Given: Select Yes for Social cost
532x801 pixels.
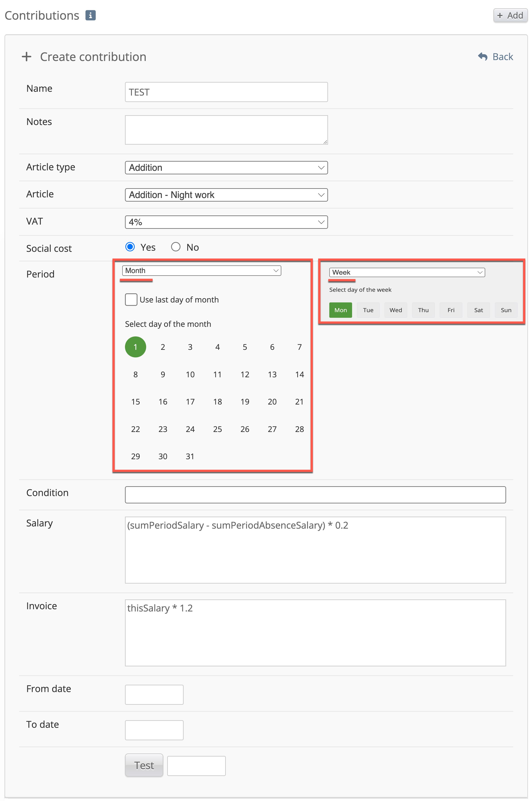Looking at the screenshot, I should coord(130,247).
